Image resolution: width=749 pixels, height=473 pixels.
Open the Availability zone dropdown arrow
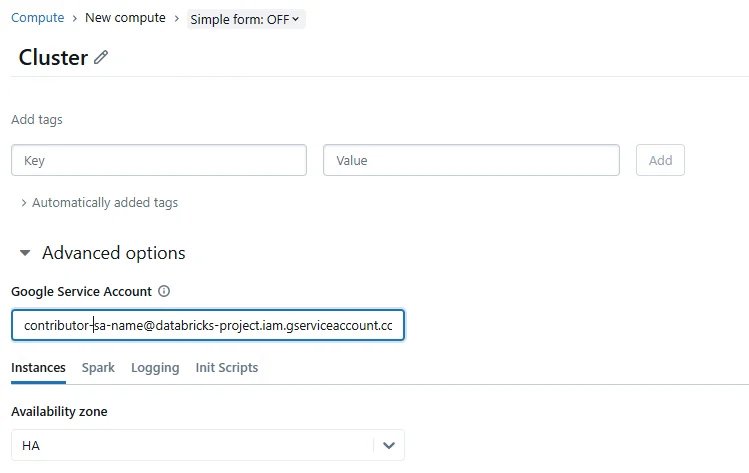click(388, 445)
